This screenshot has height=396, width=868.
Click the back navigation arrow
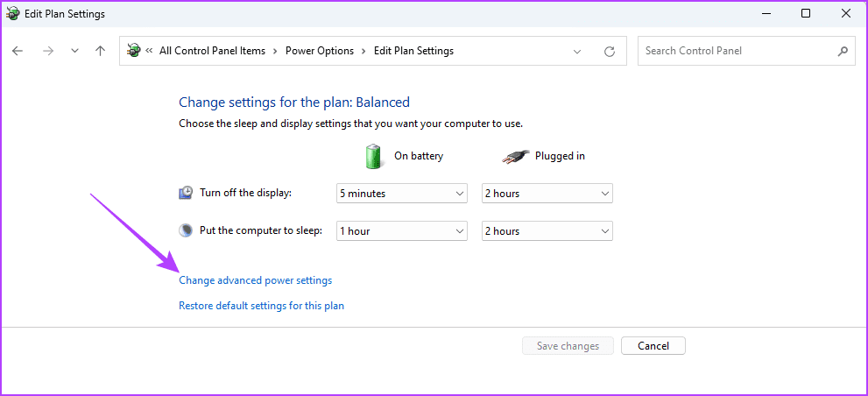point(18,51)
